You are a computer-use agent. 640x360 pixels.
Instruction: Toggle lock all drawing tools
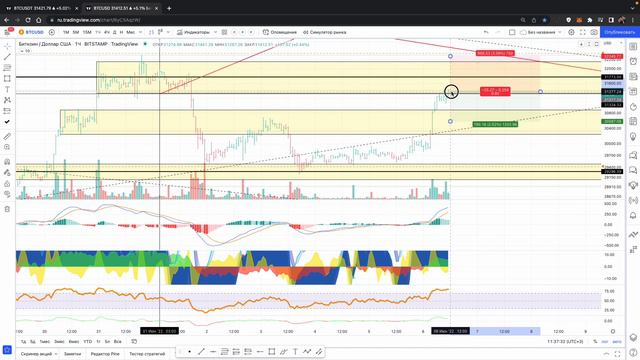pyautogui.click(x=7, y=184)
